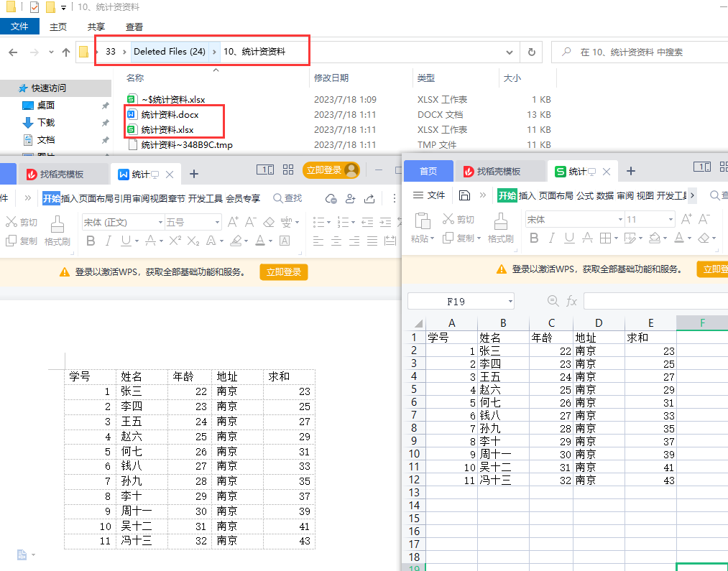The width and height of the screenshot is (728, 571).
Task: Apply superscript in WPS Writer
Action: pyautogui.click(x=175, y=241)
